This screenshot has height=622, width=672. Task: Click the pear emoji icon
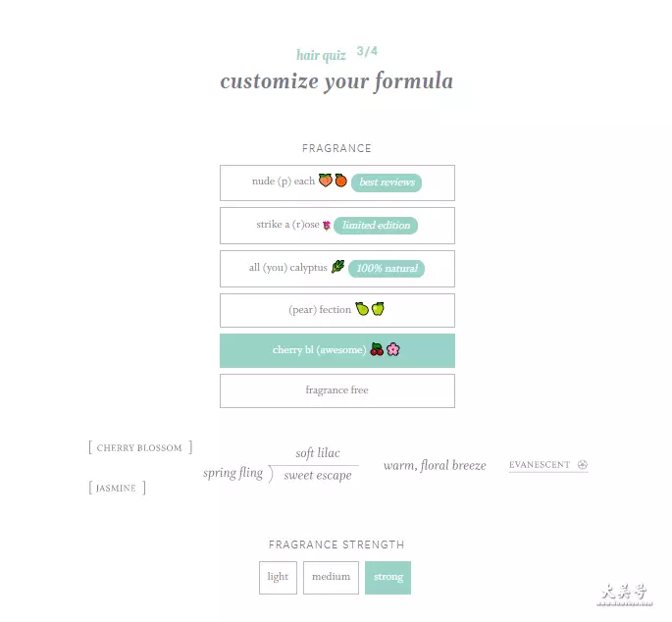click(362, 309)
